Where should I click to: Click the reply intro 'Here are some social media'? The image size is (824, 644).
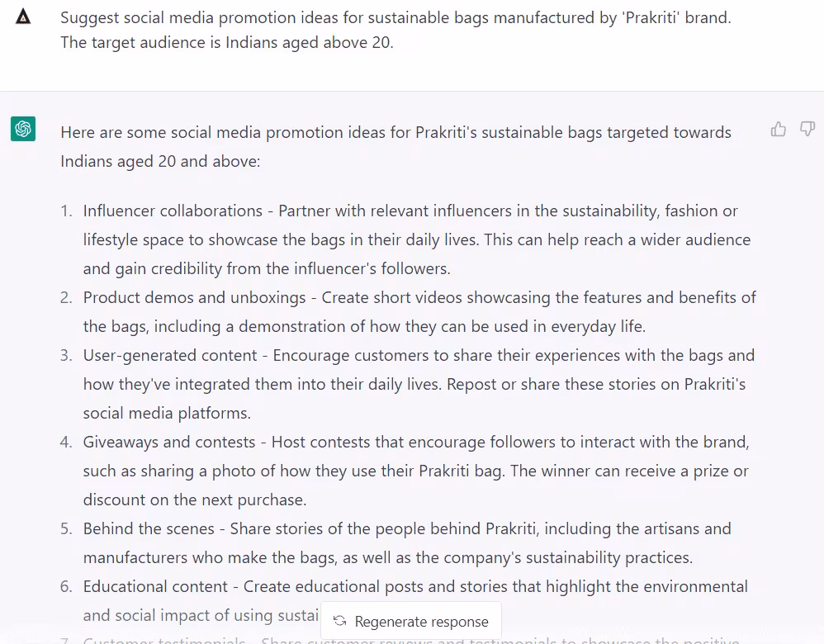click(x=395, y=132)
